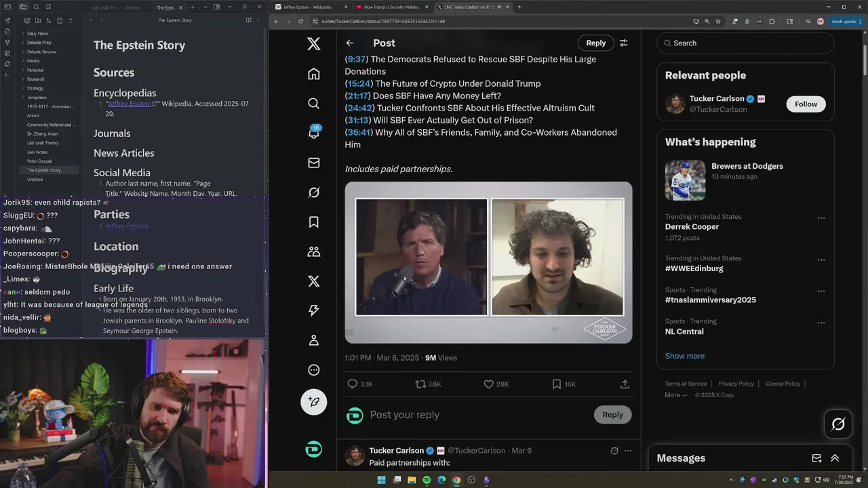This screenshot has width=868, height=488.
Task: Open the Peter Daszak note in Obsidian
Action: point(39,161)
